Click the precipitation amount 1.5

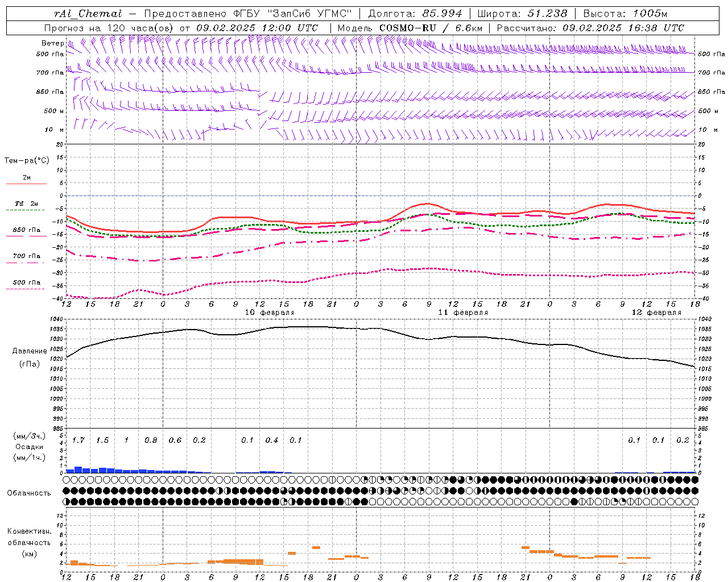click(x=102, y=440)
